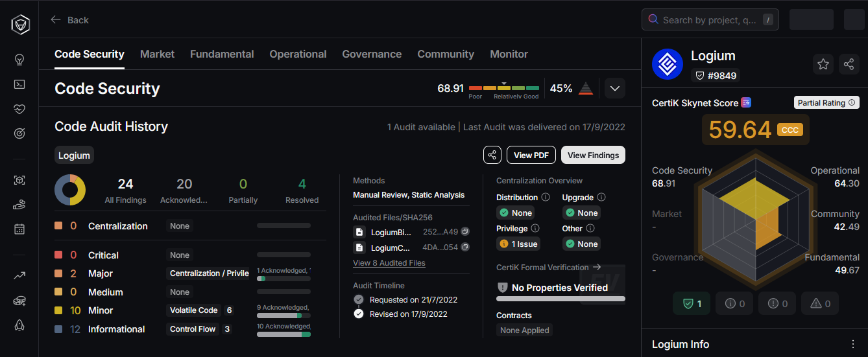Click the Resolved count 4
This screenshot has height=357, width=868.
302,184
